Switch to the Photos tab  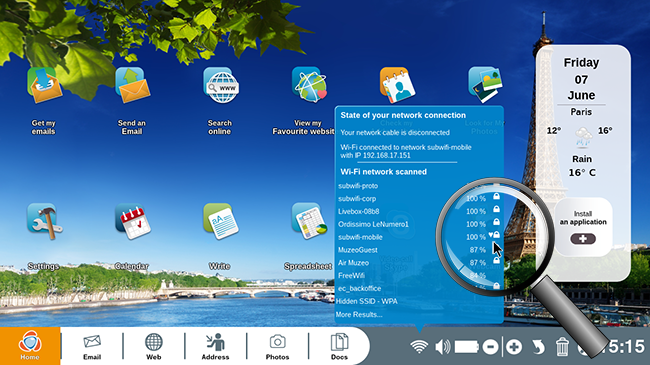pyautogui.click(x=277, y=347)
